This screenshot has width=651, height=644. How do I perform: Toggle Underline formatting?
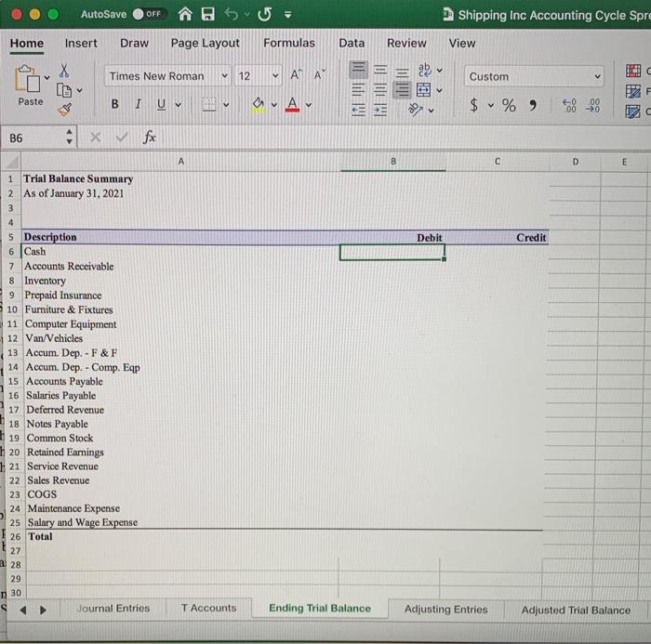[x=161, y=105]
